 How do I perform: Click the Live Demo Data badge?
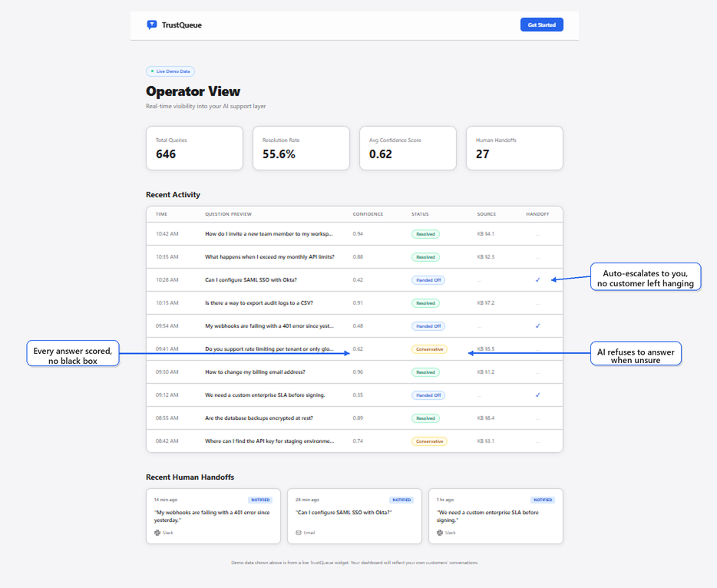(x=170, y=71)
